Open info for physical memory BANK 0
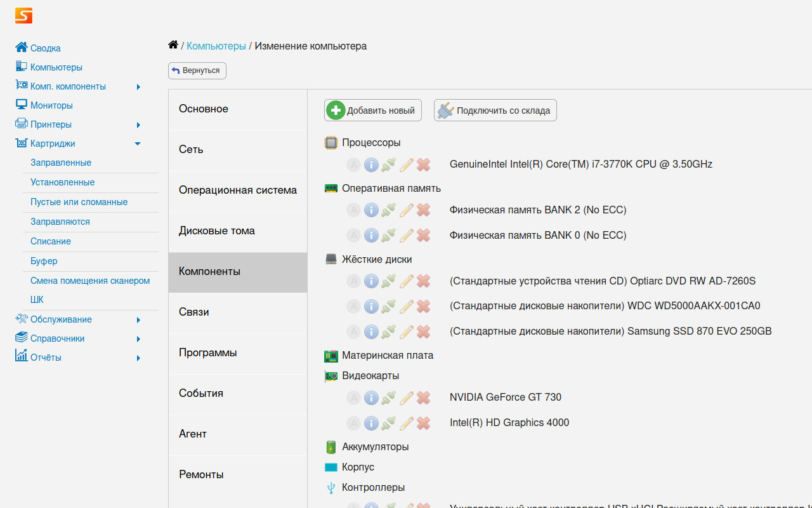 371,236
